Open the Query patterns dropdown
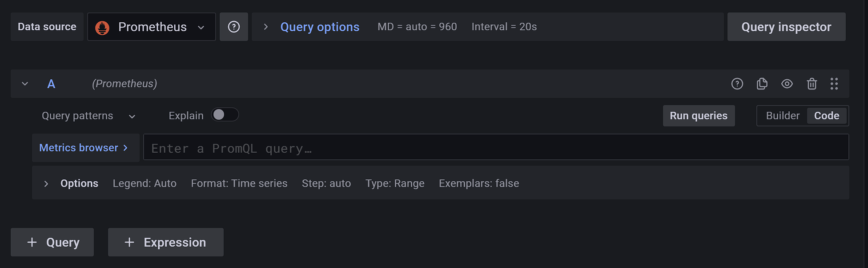Viewport: 868px width, 268px height. 88,116
